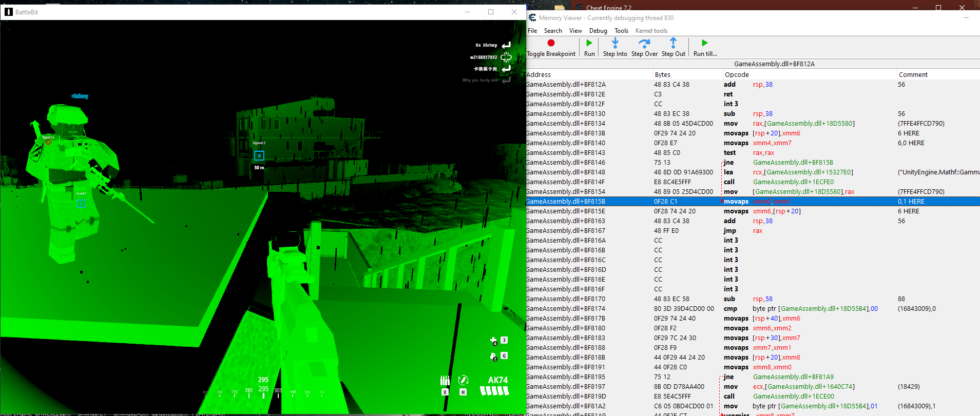
Task: Click bytes 'C6 05 0BD4CD00 01' in the last full row
Action: [x=683, y=406]
